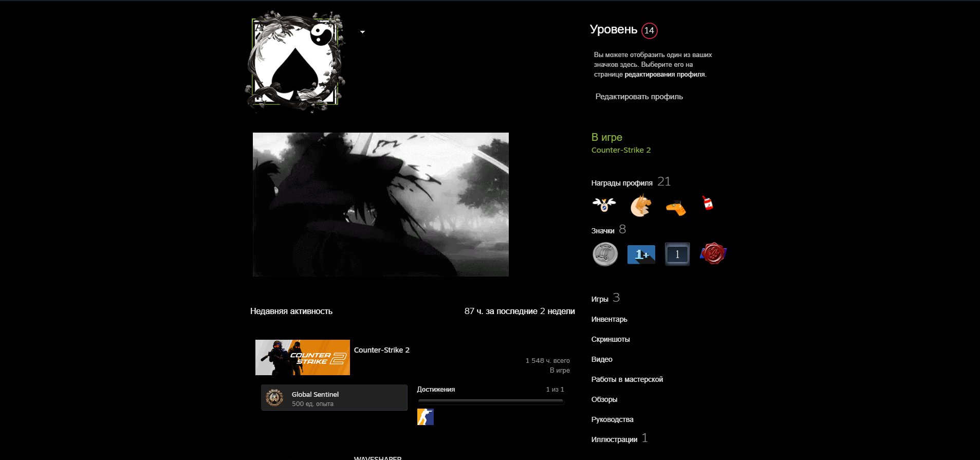Click the Global Sentinel rank card
The width and height of the screenshot is (980, 460).
[334, 398]
